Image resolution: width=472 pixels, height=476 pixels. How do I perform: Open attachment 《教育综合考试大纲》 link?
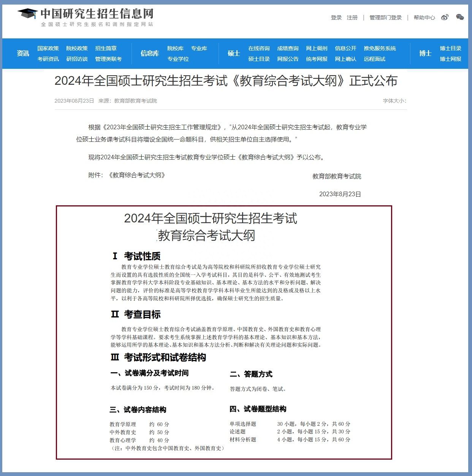click(x=137, y=175)
